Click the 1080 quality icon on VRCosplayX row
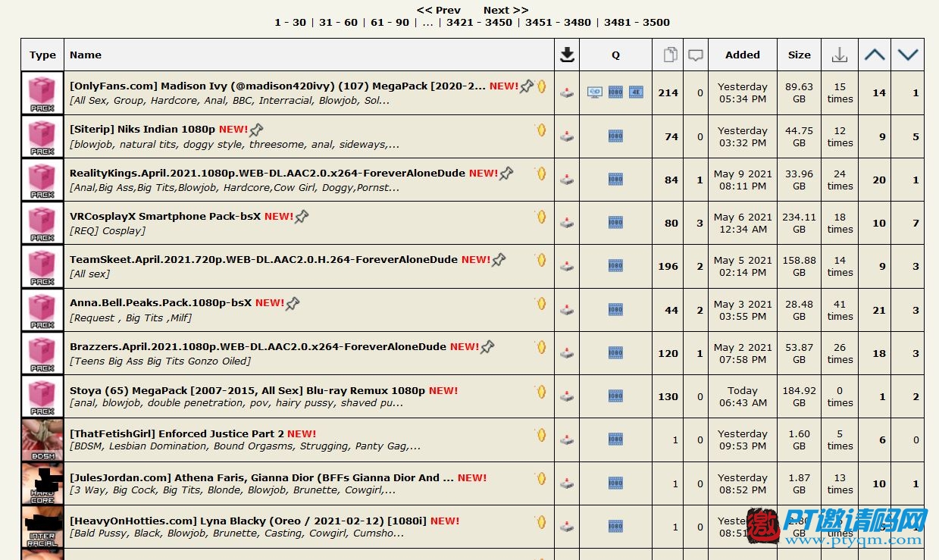The height and width of the screenshot is (560, 939). pyautogui.click(x=615, y=223)
